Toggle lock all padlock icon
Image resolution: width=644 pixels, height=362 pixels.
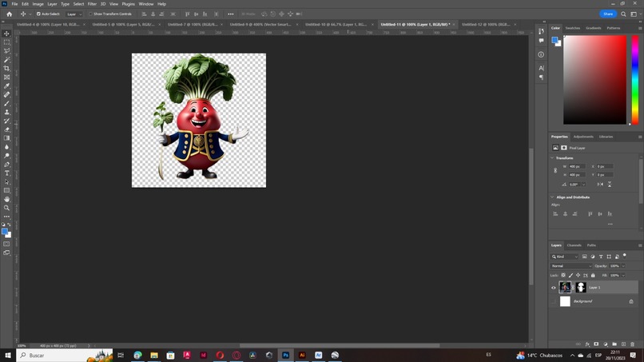click(x=593, y=276)
